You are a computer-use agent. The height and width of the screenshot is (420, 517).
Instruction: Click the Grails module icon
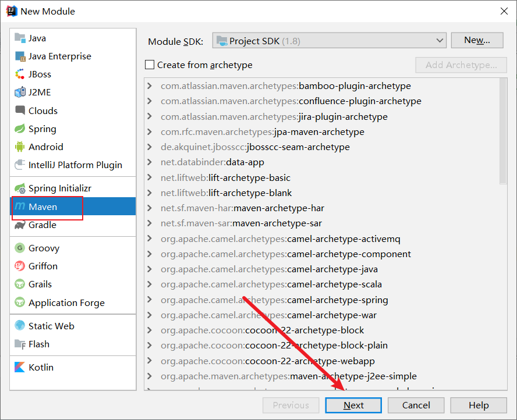click(x=20, y=284)
